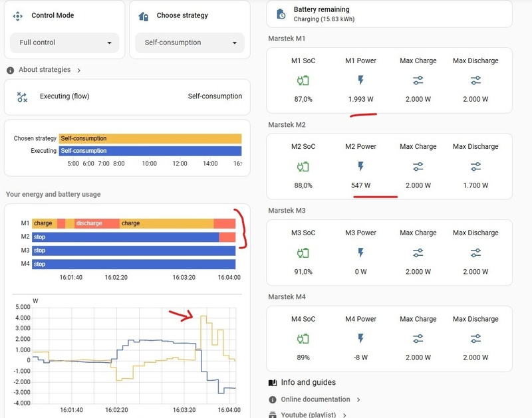Open the M1 Max Charge slider icon
This screenshot has height=418, width=532.
(418, 80)
